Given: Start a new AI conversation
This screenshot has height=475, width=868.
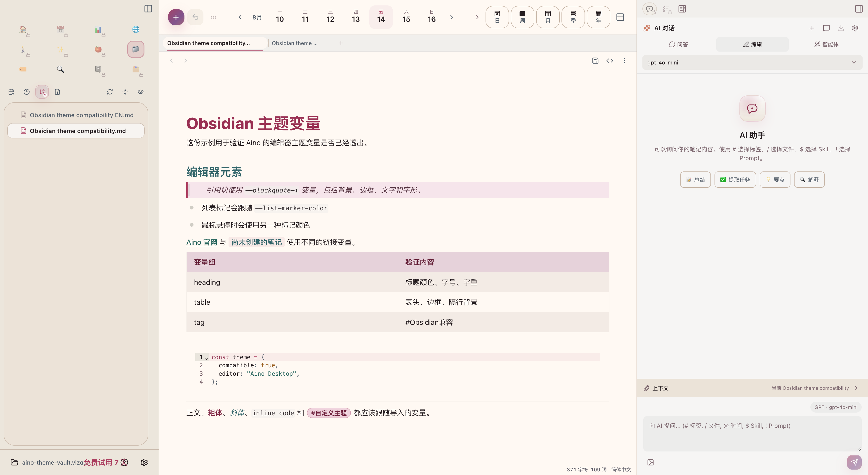Looking at the screenshot, I should tap(812, 28).
